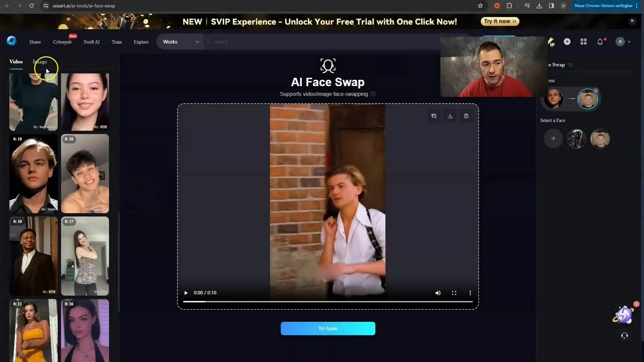Click the face swap delete icon
Viewport: 644px width, 362px height.
466,116
